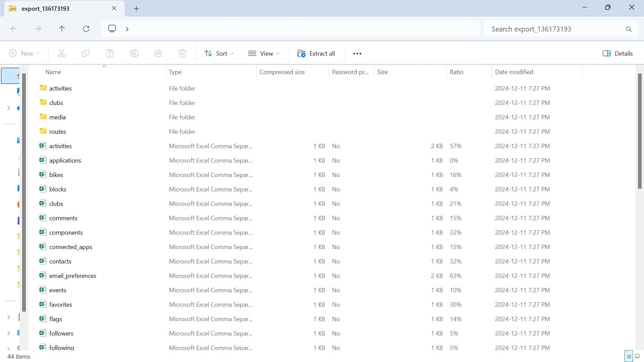Select the export_136173193 tab
The image size is (644, 362).
(x=45, y=8)
